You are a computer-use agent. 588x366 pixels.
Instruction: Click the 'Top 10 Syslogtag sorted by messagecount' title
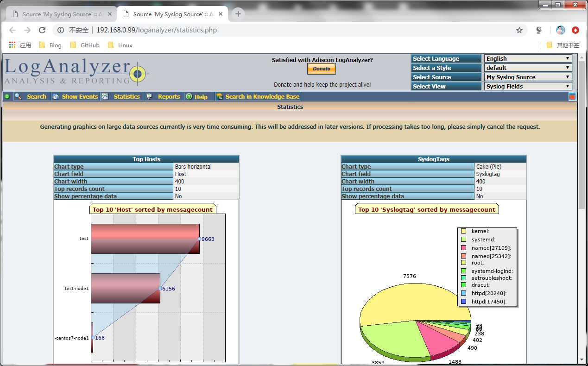tap(427, 209)
